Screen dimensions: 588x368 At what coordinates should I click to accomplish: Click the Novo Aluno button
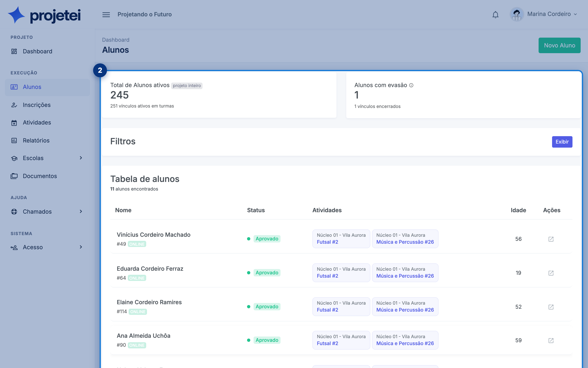click(x=559, y=45)
